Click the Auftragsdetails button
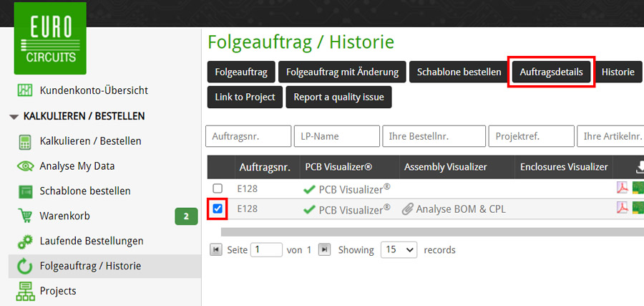Image resolution: width=644 pixels, height=306 pixels. pos(551,72)
